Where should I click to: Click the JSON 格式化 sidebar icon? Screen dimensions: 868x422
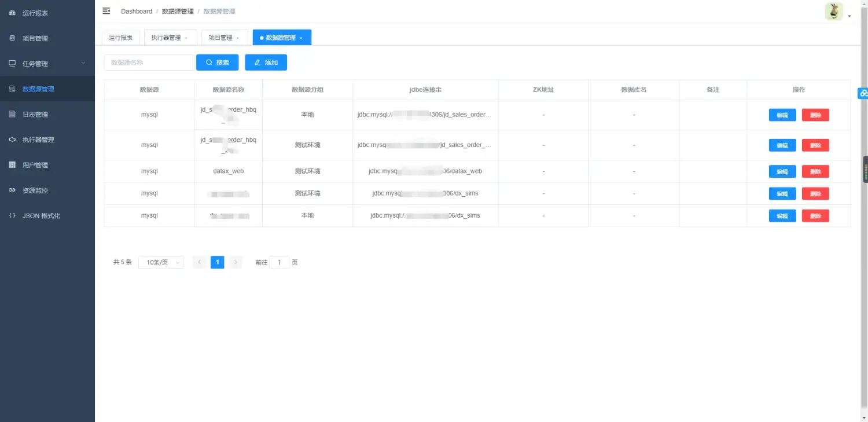tap(11, 215)
